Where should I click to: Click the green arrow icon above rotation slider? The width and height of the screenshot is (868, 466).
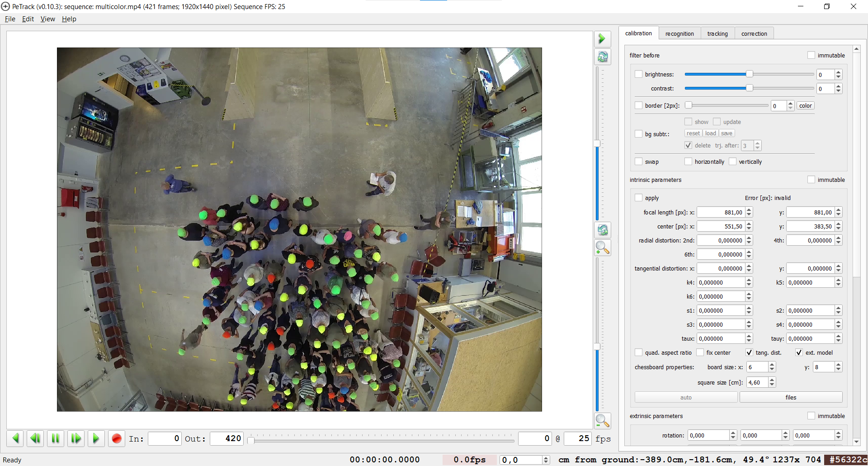point(602,39)
